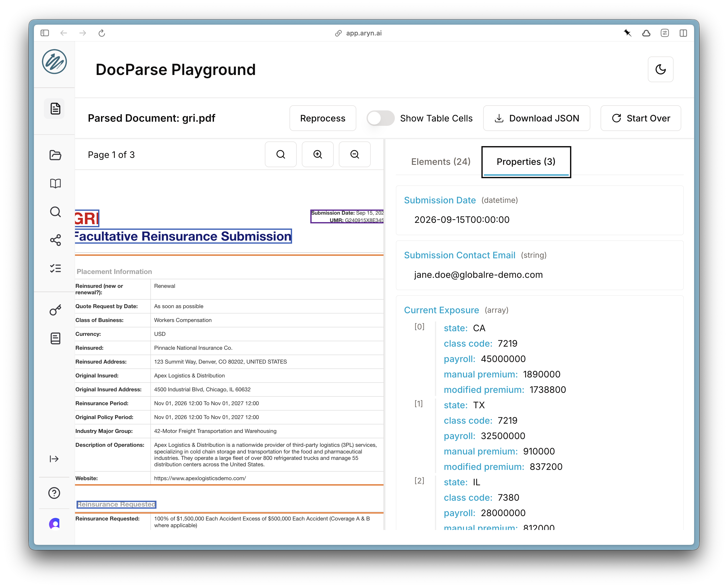The height and width of the screenshot is (588, 728).
Task: Toggle dark mode with the moon button
Action: (x=660, y=69)
